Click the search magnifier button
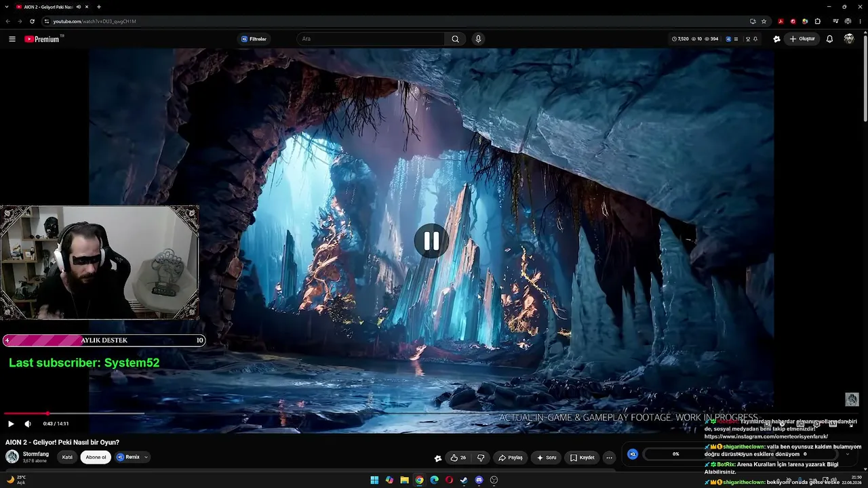This screenshot has height=488, width=868. [x=455, y=39]
